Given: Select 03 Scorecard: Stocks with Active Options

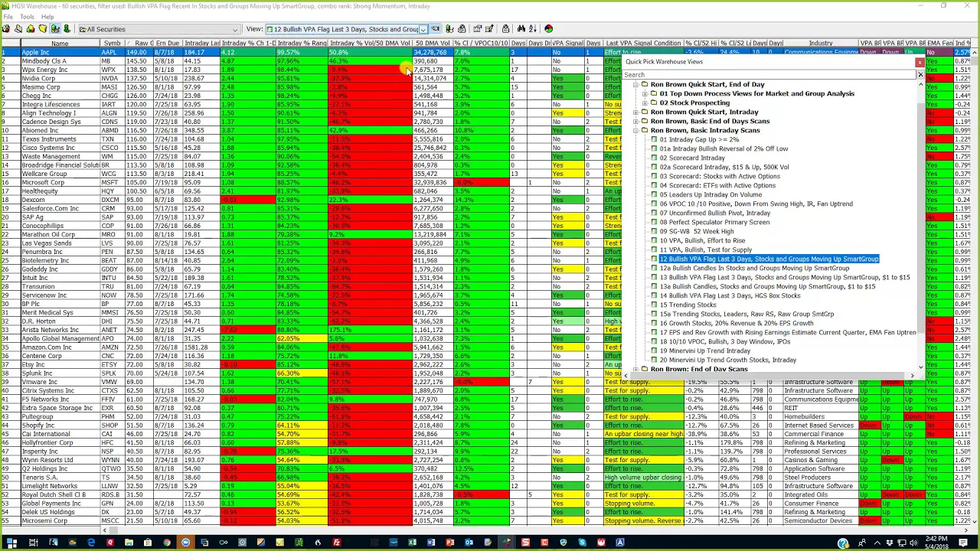Looking at the screenshot, I should [x=720, y=176].
